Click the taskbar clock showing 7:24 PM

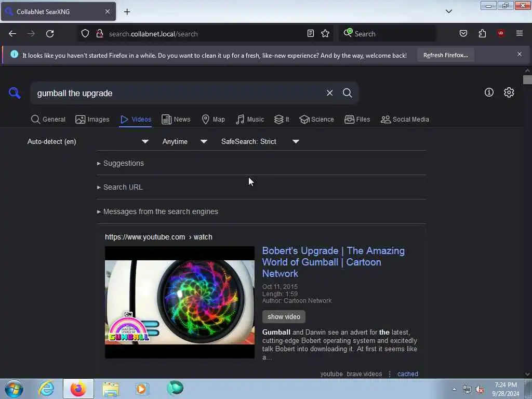506,389
